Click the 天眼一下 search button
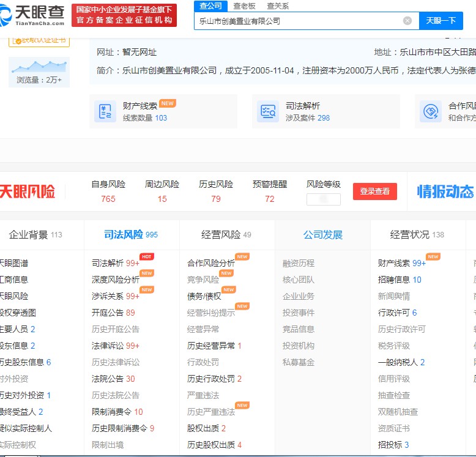Image resolution: width=476 pixels, height=457 pixels. [x=441, y=21]
